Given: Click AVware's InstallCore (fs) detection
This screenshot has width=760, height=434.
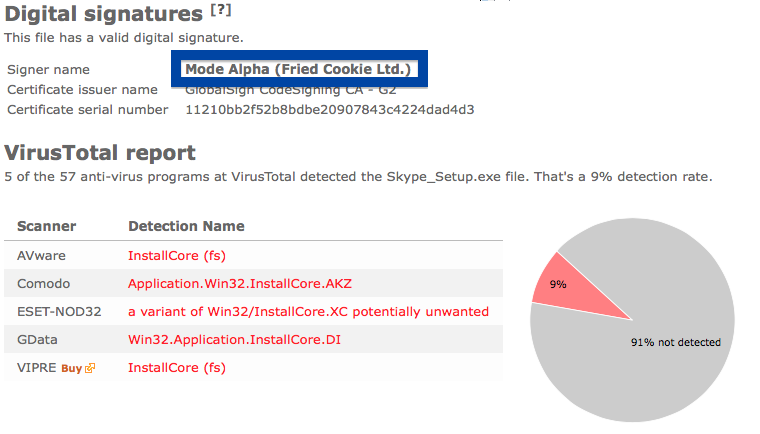Looking at the screenshot, I should point(177,256).
